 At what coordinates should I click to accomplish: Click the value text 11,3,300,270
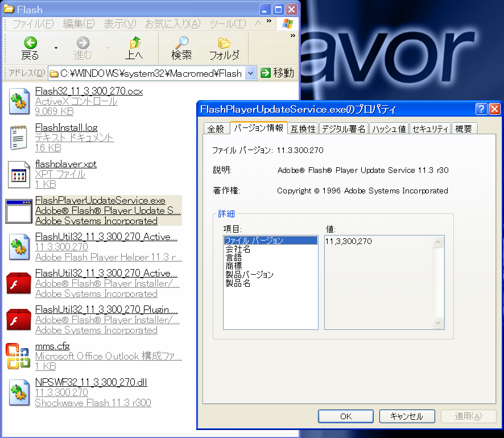click(349, 241)
